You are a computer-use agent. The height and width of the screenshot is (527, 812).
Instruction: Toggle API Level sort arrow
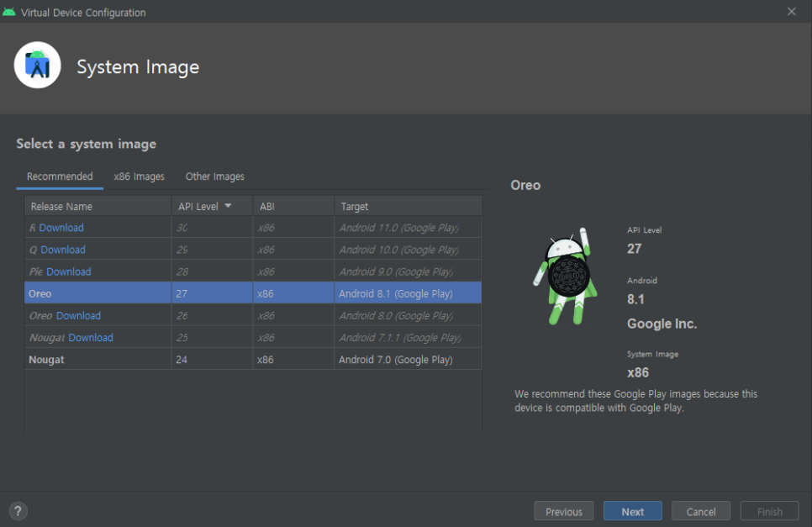[x=228, y=206]
